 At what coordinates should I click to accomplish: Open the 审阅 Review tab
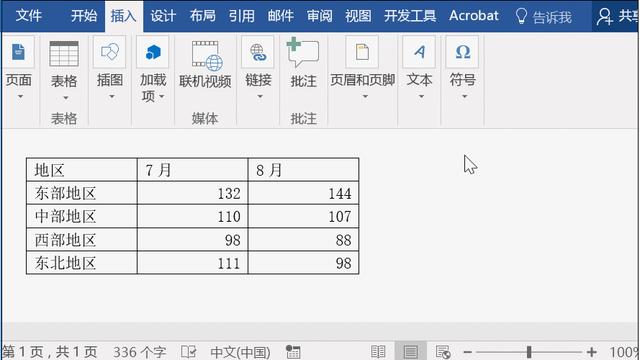pyautogui.click(x=319, y=16)
